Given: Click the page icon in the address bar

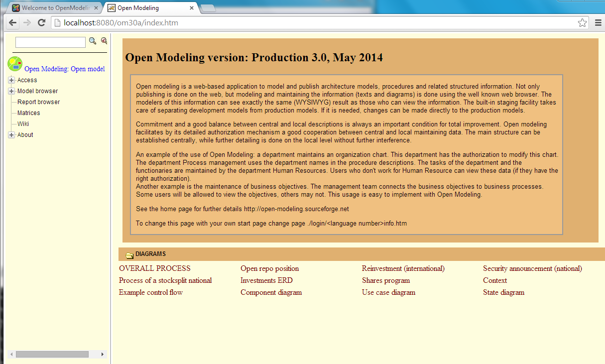Looking at the screenshot, I should tap(56, 22).
